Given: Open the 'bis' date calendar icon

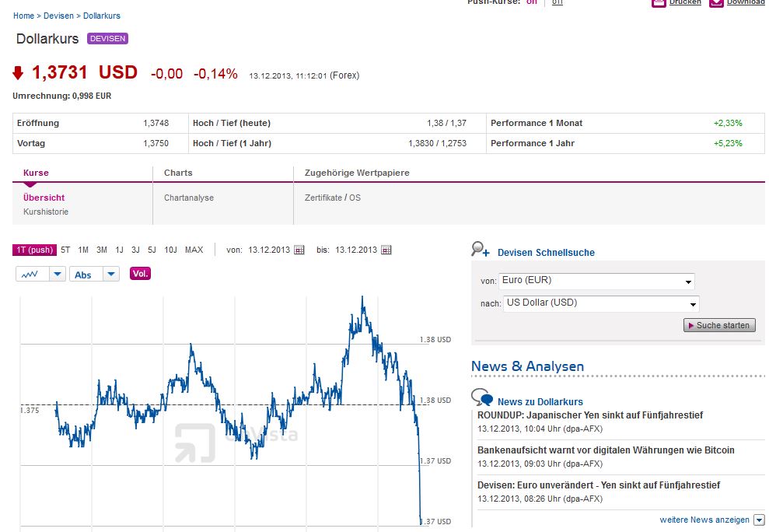Looking at the screenshot, I should (x=386, y=250).
